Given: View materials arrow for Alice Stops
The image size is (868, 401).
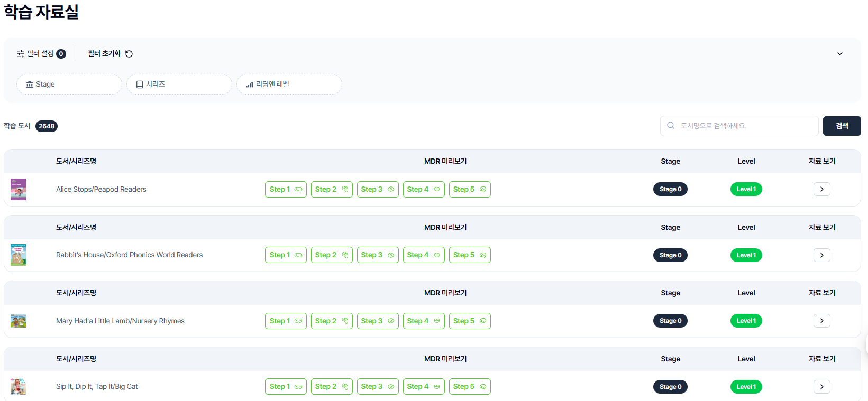Looking at the screenshot, I should tap(821, 189).
